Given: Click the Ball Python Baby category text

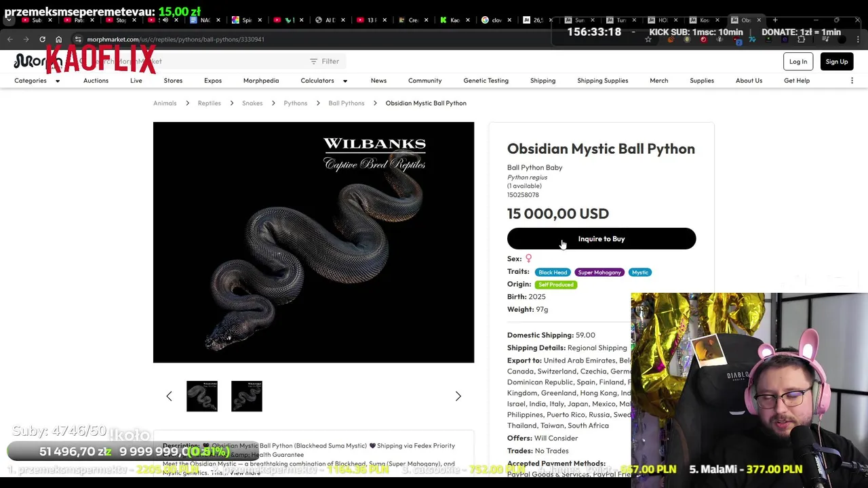Looking at the screenshot, I should pyautogui.click(x=534, y=167).
